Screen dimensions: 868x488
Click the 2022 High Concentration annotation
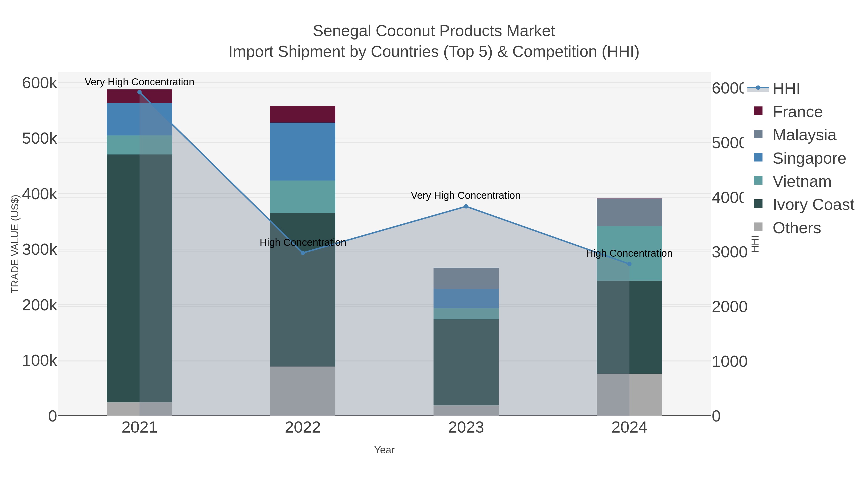click(303, 242)
